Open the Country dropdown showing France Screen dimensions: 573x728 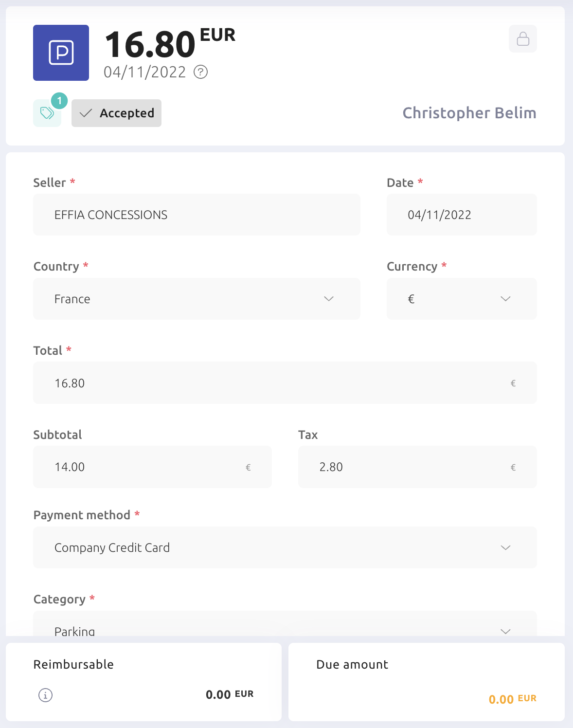[x=197, y=299]
